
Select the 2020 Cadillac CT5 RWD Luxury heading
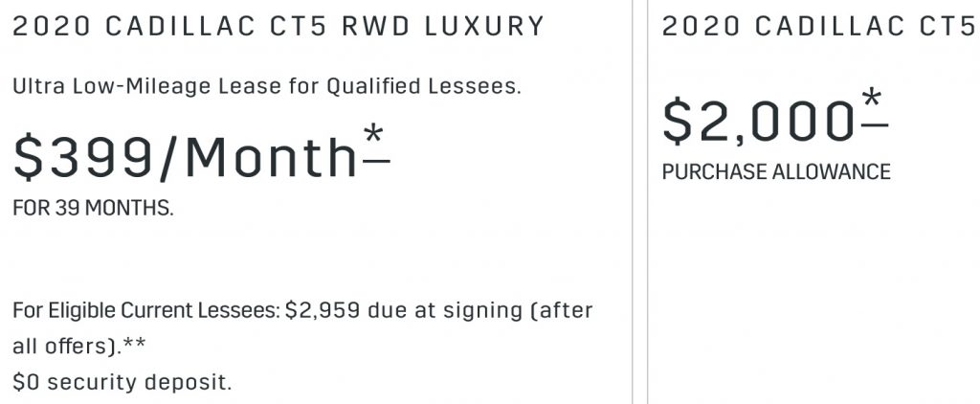[278, 26]
